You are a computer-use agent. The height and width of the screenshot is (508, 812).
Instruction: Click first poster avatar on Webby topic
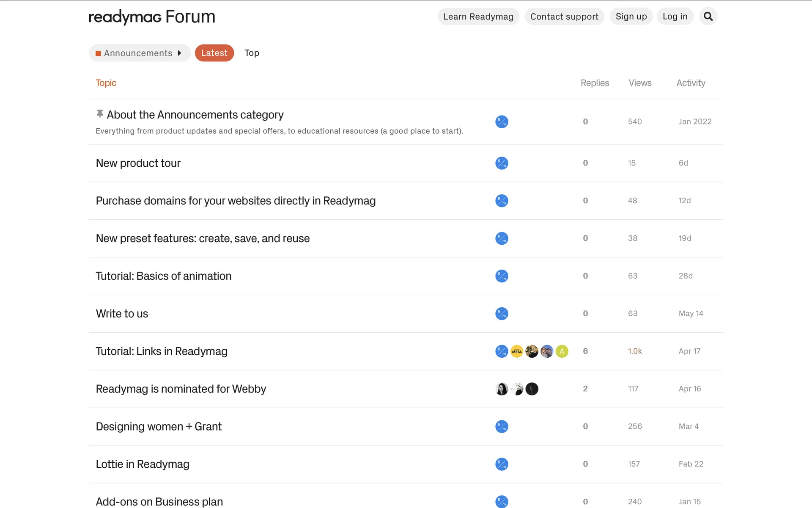(x=502, y=389)
